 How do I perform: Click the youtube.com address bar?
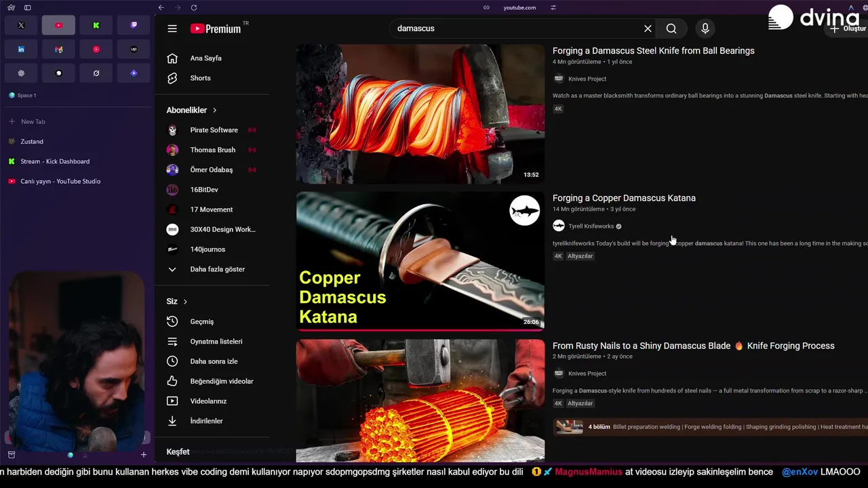[519, 7]
